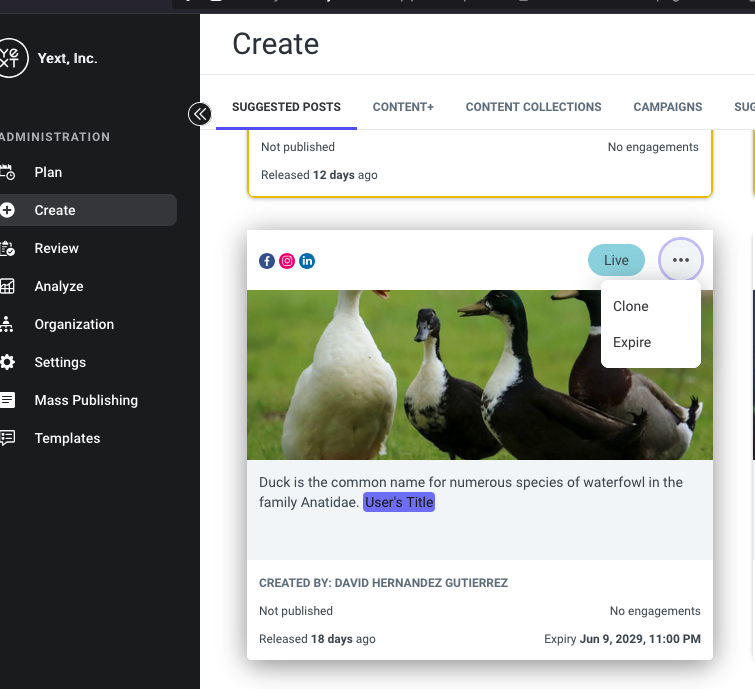This screenshot has height=689, width=755.
Task: Click the Facebook icon on the post
Action: tap(267, 261)
